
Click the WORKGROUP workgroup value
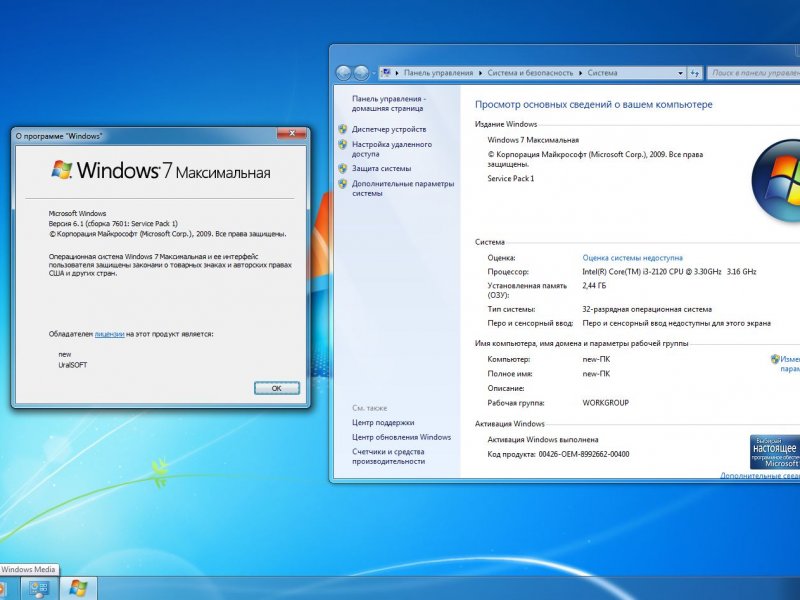click(606, 403)
